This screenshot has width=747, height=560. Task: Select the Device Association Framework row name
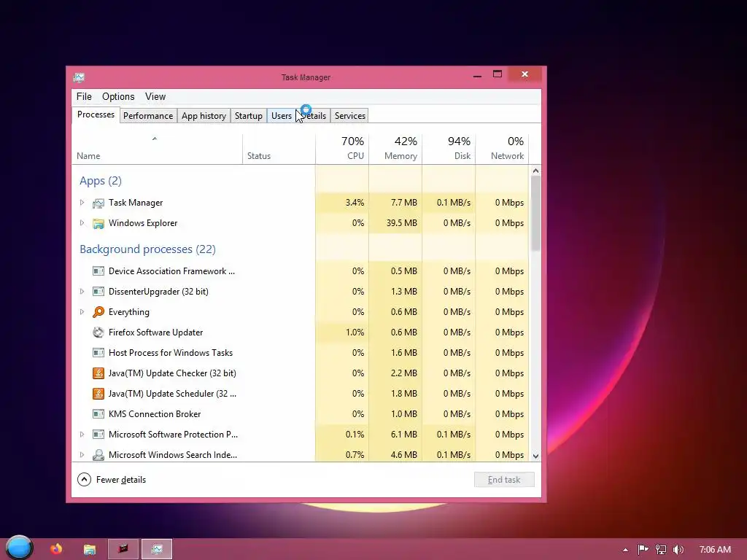click(x=171, y=271)
